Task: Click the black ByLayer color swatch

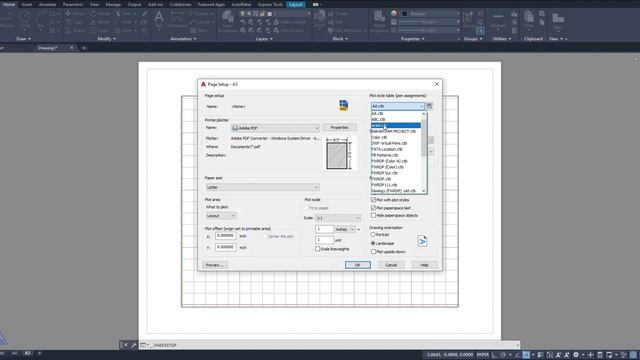Action: coord(404,13)
